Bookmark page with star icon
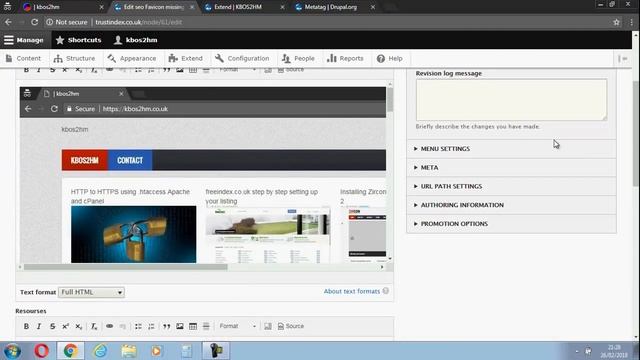The width and height of the screenshot is (640, 360). point(616,22)
